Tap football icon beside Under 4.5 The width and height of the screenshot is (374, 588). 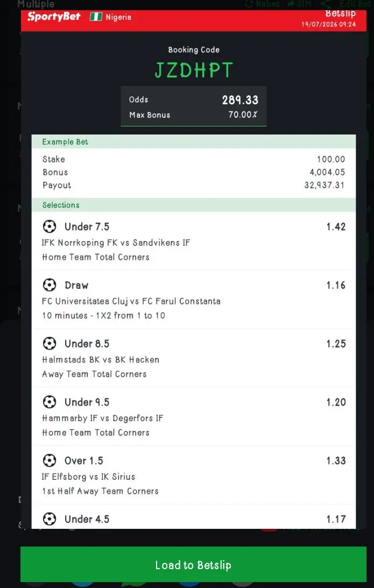(x=50, y=519)
